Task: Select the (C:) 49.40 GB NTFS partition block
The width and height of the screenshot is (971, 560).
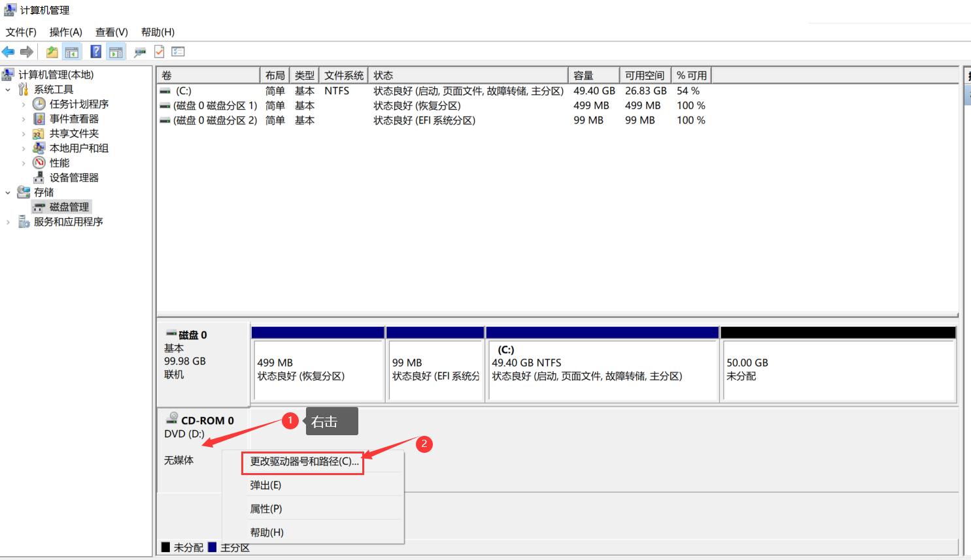Action: click(602, 364)
